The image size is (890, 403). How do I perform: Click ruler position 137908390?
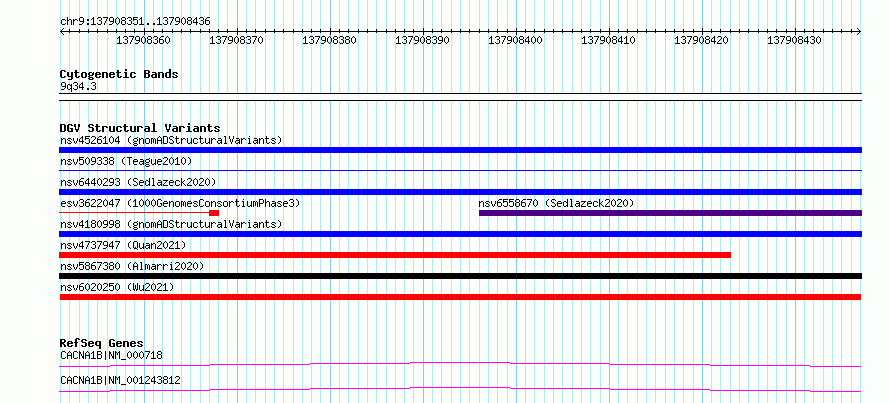[422, 41]
